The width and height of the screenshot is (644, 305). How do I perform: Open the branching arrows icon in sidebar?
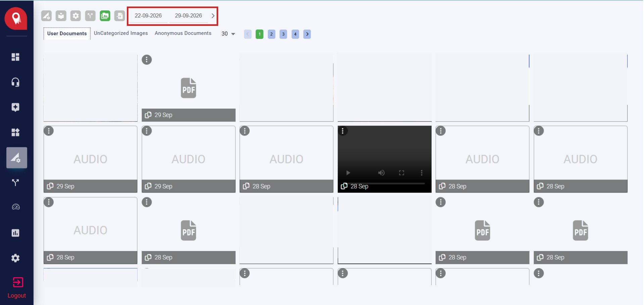(x=15, y=183)
